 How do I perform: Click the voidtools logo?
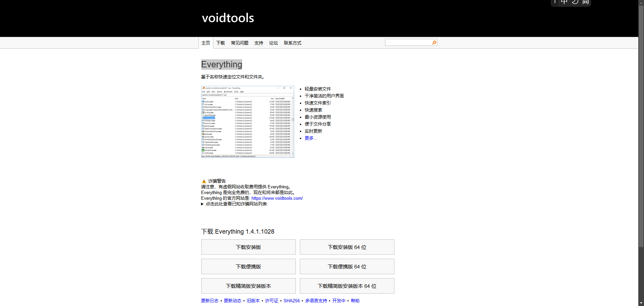point(228,18)
